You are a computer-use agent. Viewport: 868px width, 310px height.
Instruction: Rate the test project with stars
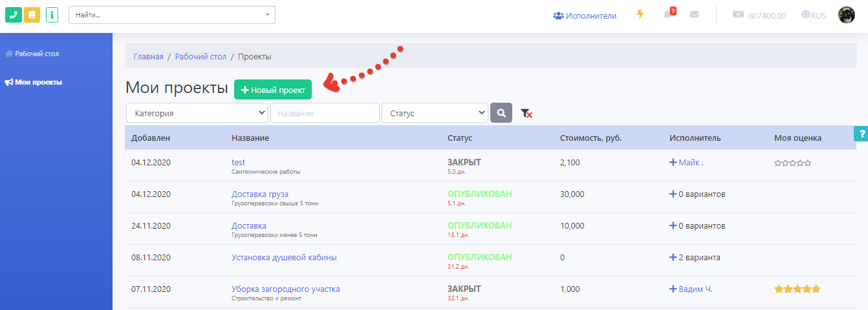coord(792,163)
